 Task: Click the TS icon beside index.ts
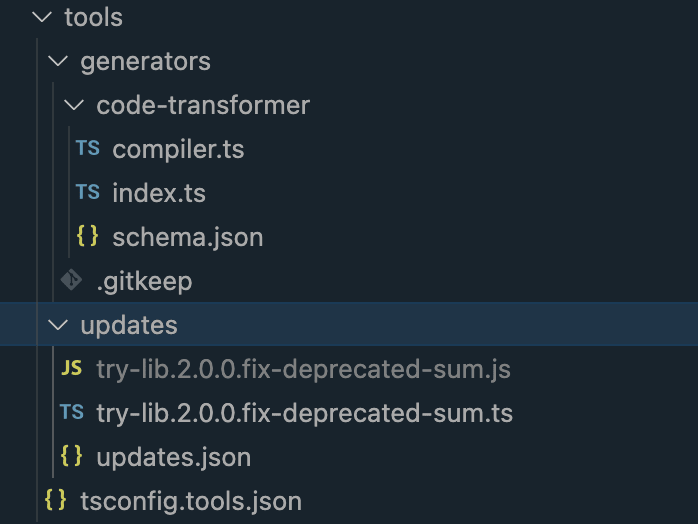88,193
